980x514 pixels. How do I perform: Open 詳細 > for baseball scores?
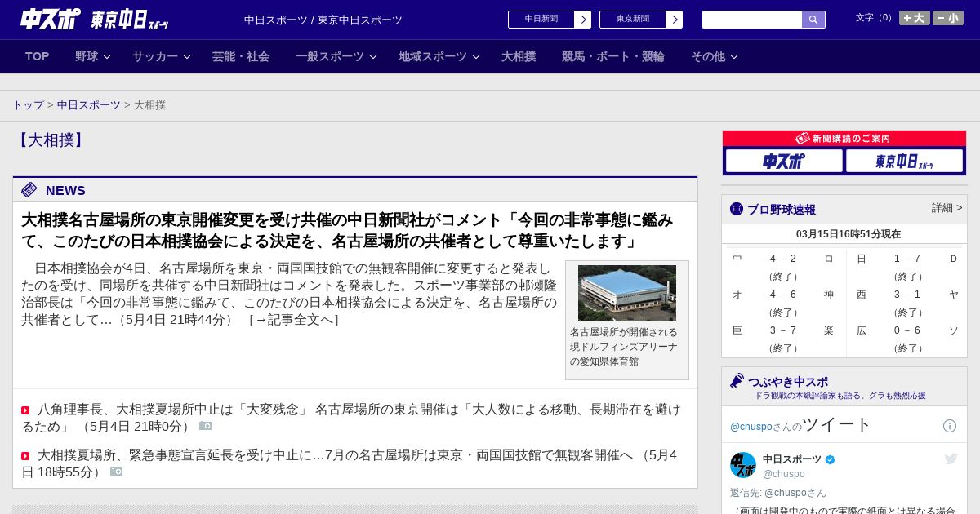(x=947, y=208)
